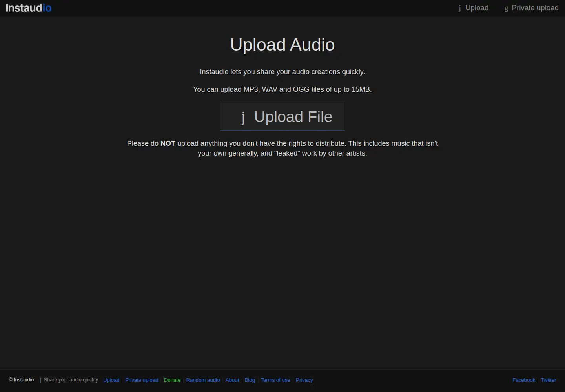Click the text mentioning 15MB file limit
Viewport: 565px width, 392px height.
(282, 89)
